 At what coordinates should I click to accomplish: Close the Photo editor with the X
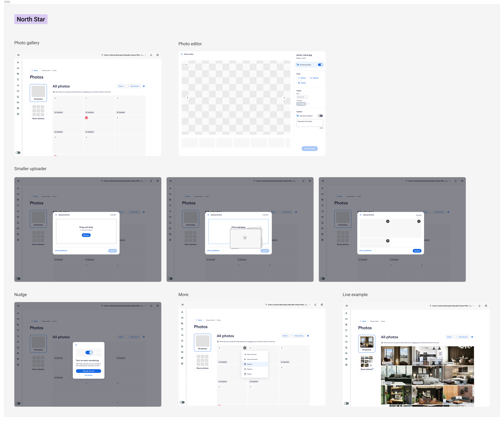coord(182,54)
